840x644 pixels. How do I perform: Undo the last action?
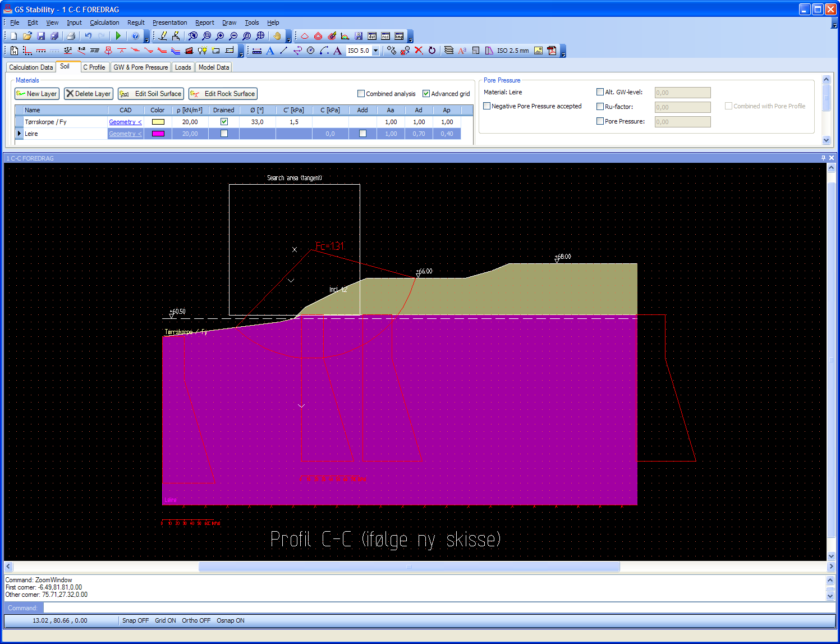click(88, 36)
